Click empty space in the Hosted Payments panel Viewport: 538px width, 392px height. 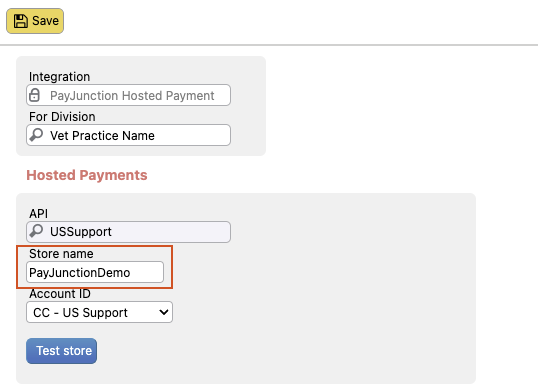(x=343, y=292)
